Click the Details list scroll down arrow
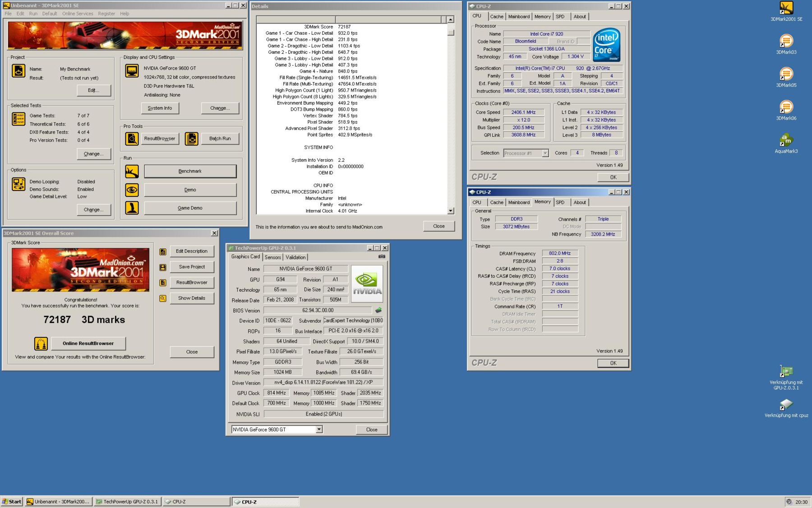This screenshot has height=508, width=812. [450, 210]
